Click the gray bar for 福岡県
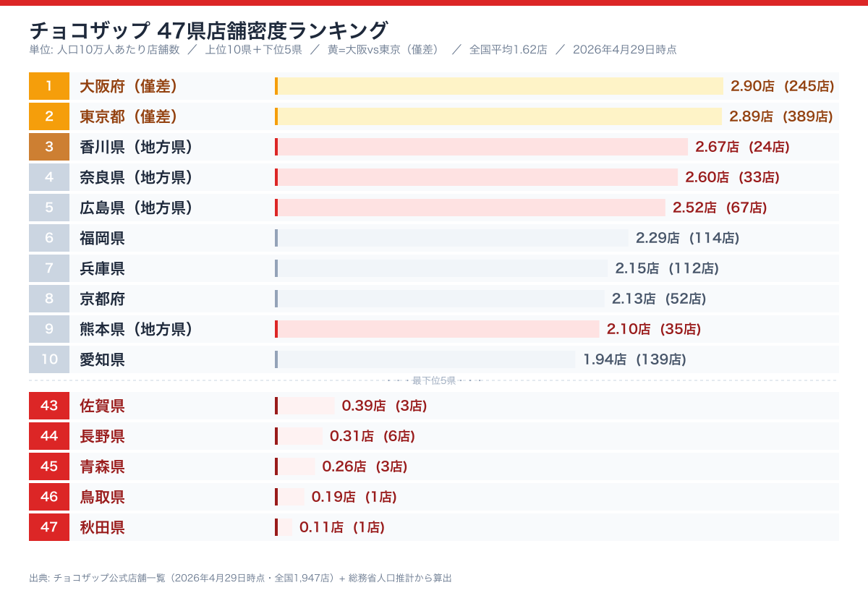 coord(451,238)
